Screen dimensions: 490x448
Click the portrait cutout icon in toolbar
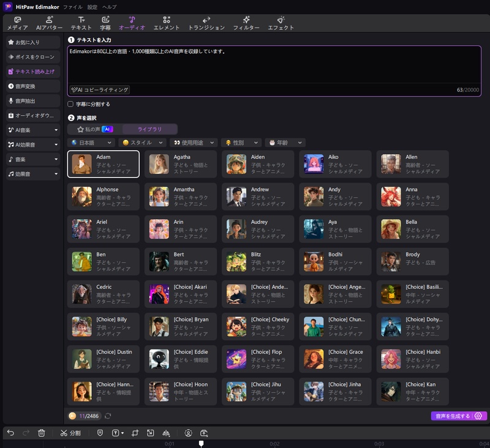[x=188, y=433]
